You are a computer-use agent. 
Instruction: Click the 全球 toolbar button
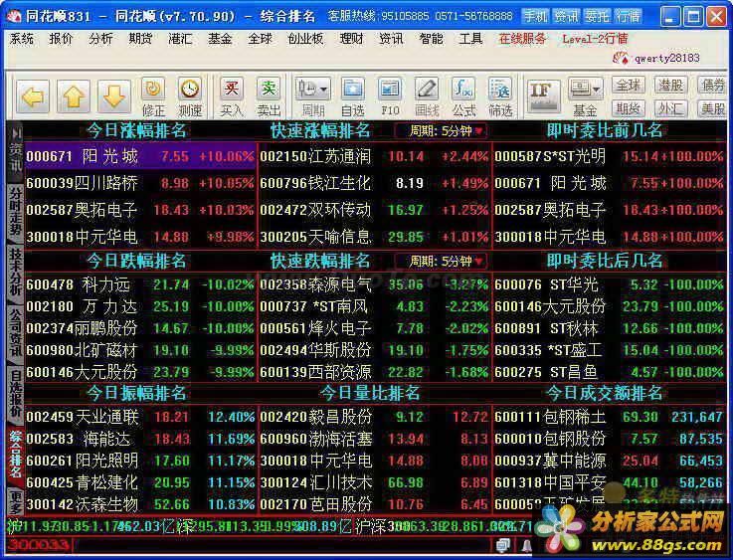(628, 86)
